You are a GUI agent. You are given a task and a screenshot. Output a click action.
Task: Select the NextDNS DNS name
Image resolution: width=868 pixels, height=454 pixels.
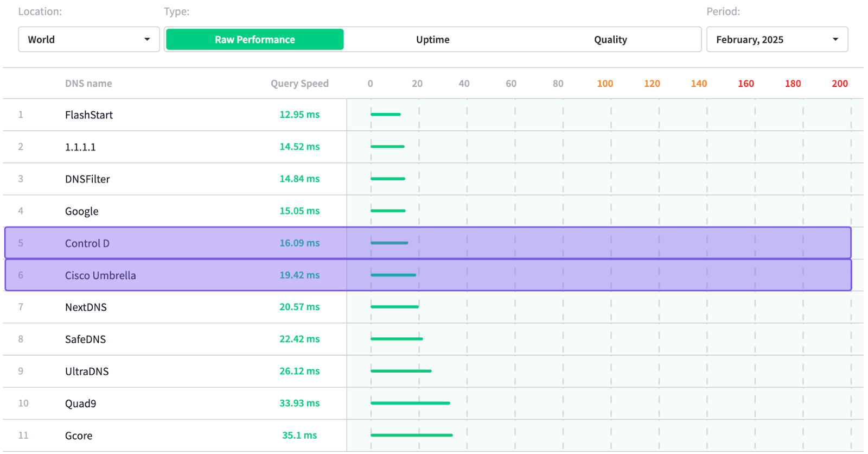point(86,307)
